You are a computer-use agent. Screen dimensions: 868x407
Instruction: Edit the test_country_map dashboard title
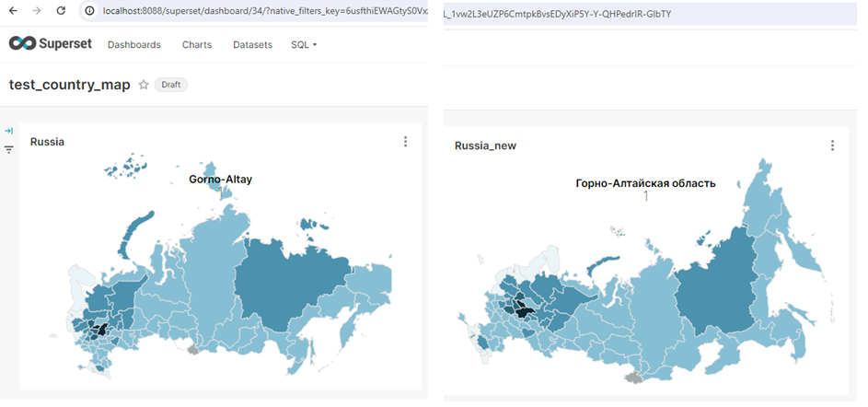(70, 85)
